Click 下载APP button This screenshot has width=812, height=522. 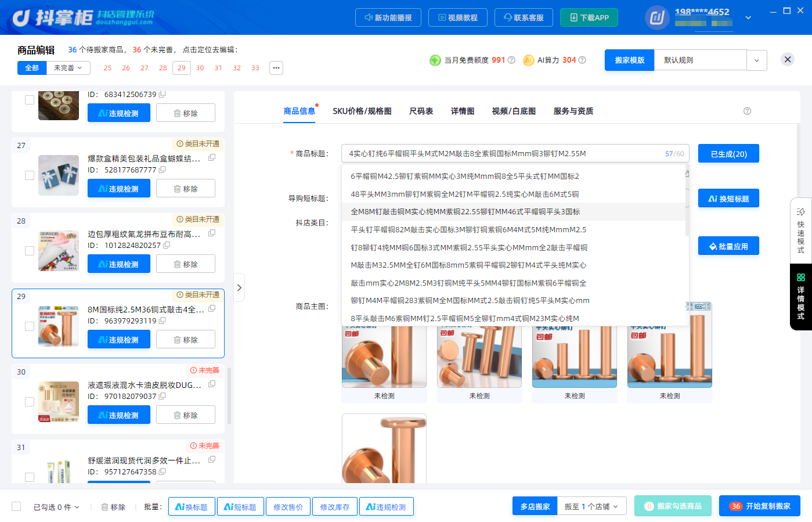tap(589, 17)
